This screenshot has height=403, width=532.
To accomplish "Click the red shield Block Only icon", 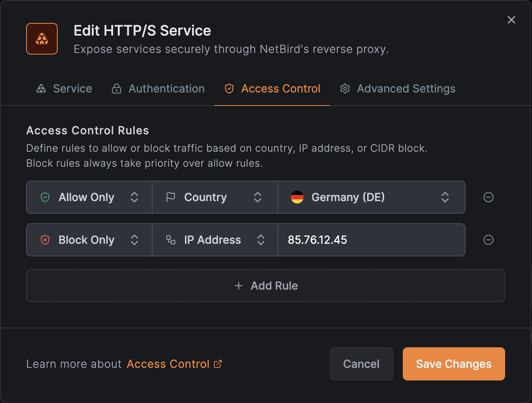I will click(x=45, y=240).
